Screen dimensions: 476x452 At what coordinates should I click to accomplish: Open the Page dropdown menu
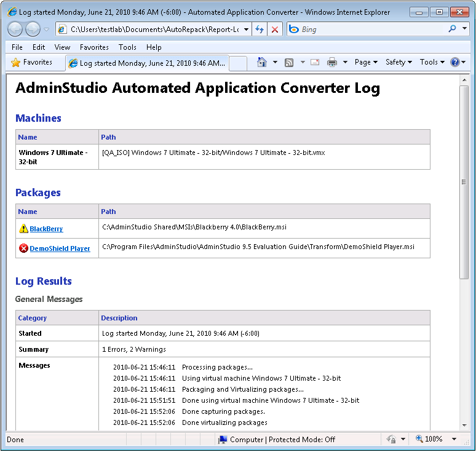click(366, 62)
